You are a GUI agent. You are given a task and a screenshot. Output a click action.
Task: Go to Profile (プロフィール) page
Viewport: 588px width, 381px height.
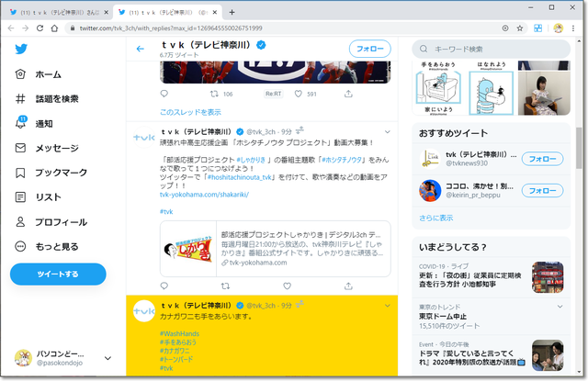pos(51,222)
